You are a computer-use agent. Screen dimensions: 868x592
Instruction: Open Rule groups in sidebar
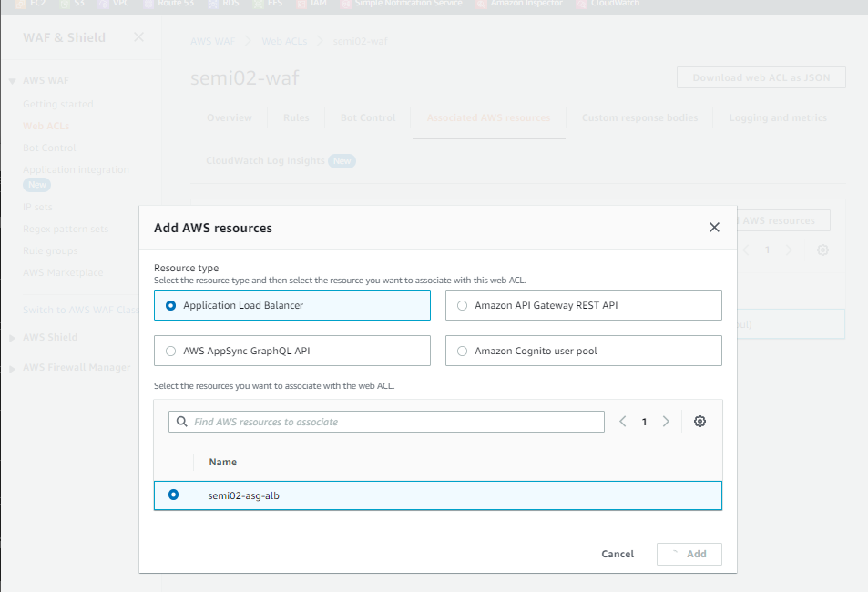point(50,250)
